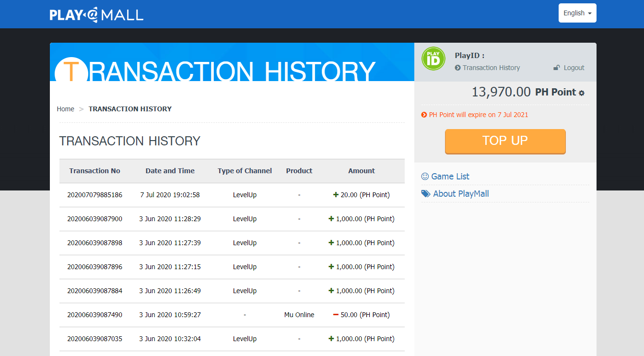Click the green plus icon in 7 Jul row
This screenshot has width=644, height=356.
[x=336, y=195]
